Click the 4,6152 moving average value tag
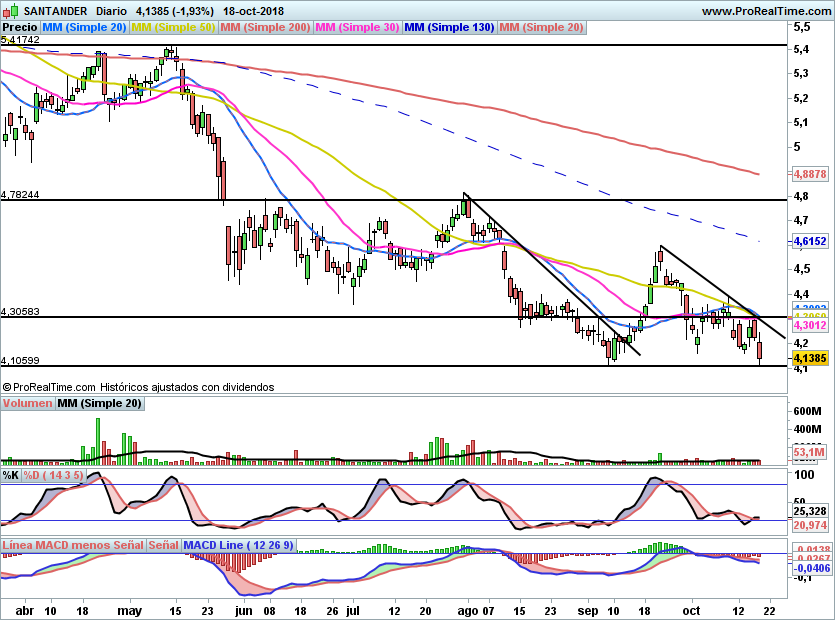This screenshot has height=620, width=835. tap(810, 241)
